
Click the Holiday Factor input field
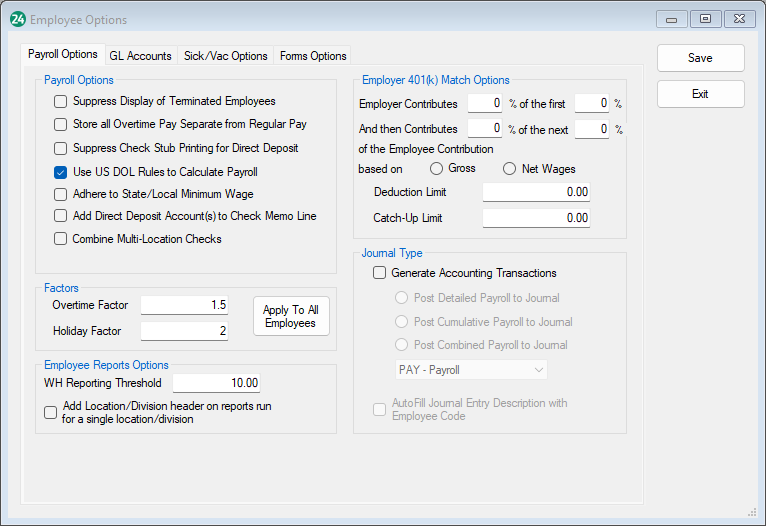185,331
